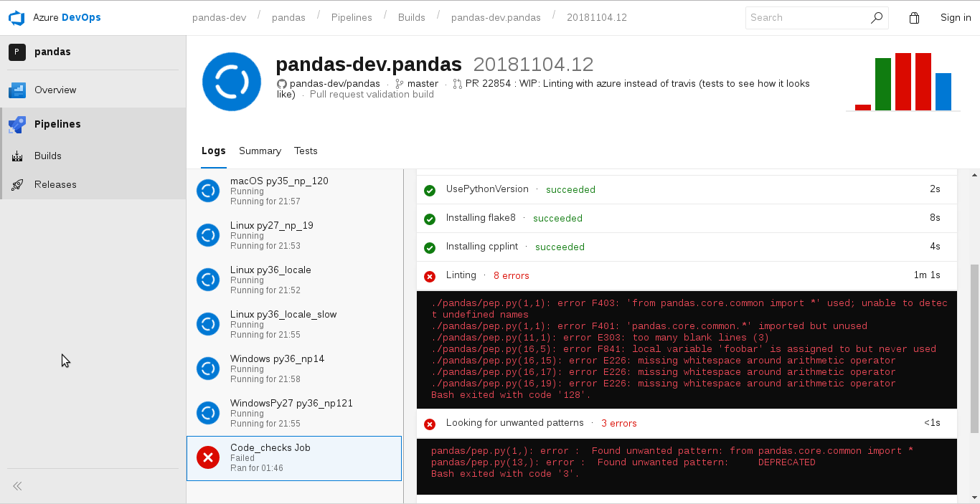Click the green bar in build history chart

[882, 84]
